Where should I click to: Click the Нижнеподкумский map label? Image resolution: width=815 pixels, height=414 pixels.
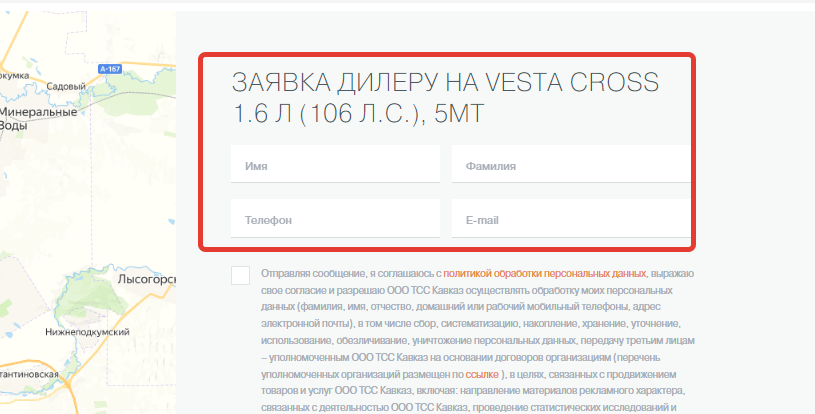[87, 332]
